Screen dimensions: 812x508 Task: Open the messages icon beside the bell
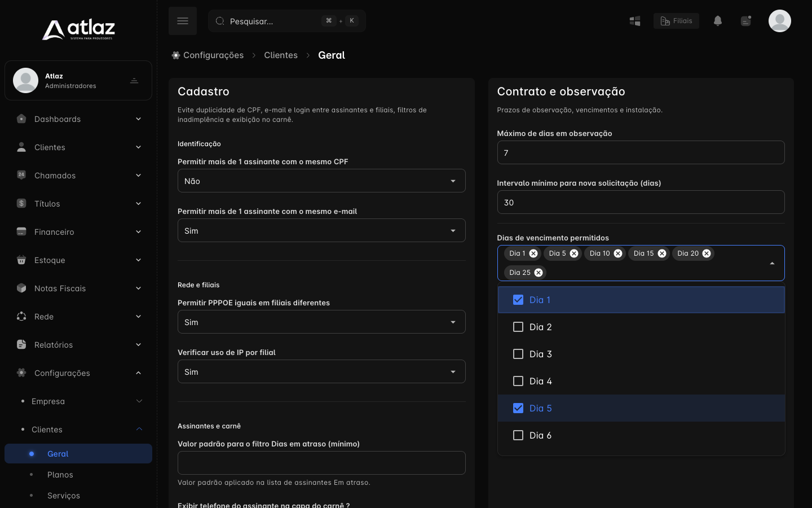[745, 21]
